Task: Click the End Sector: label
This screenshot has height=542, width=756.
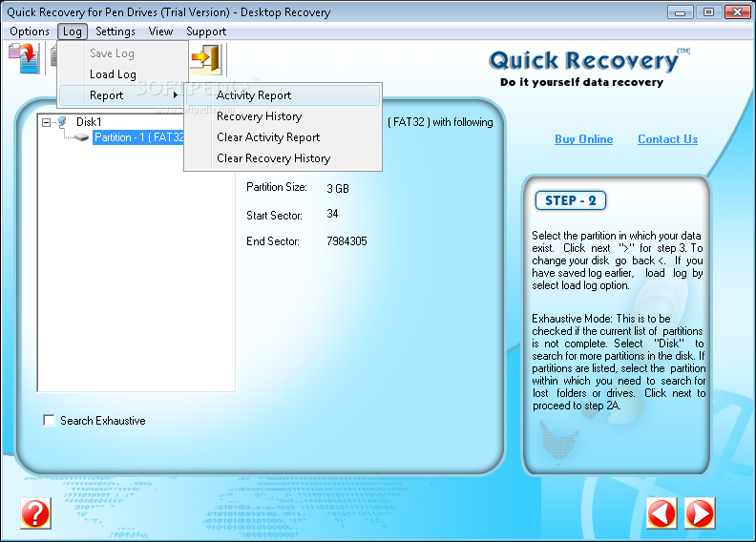Action: pos(273,241)
